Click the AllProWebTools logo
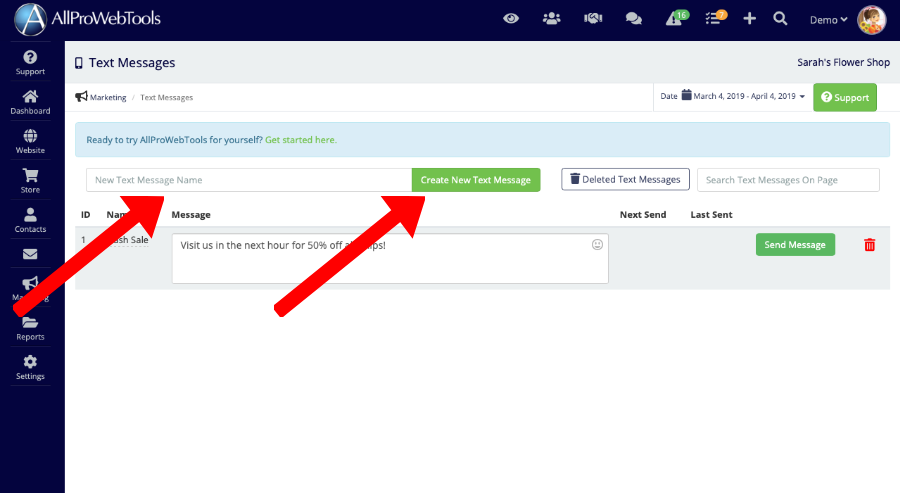The width and height of the screenshot is (900, 493). pos(87,19)
